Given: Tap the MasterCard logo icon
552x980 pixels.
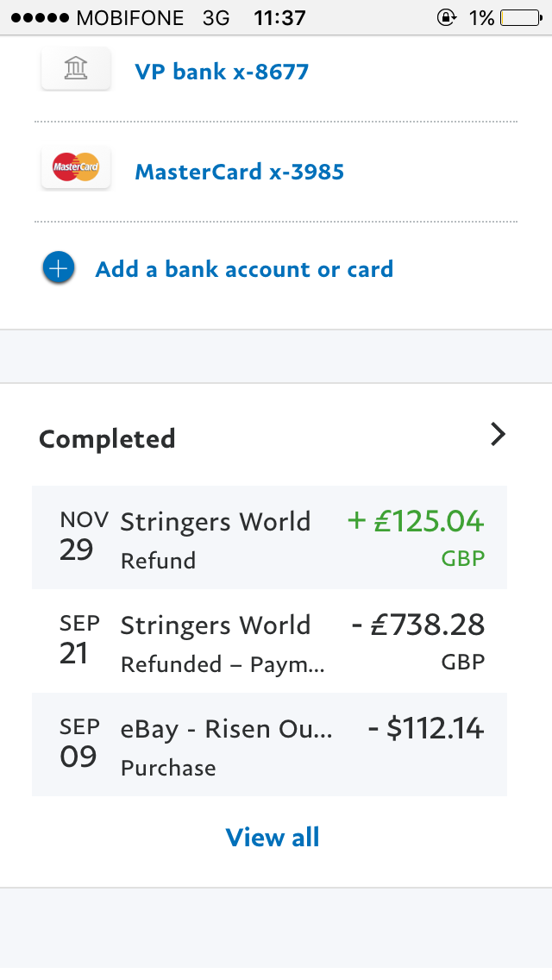Looking at the screenshot, I should [x=76, y=167].
